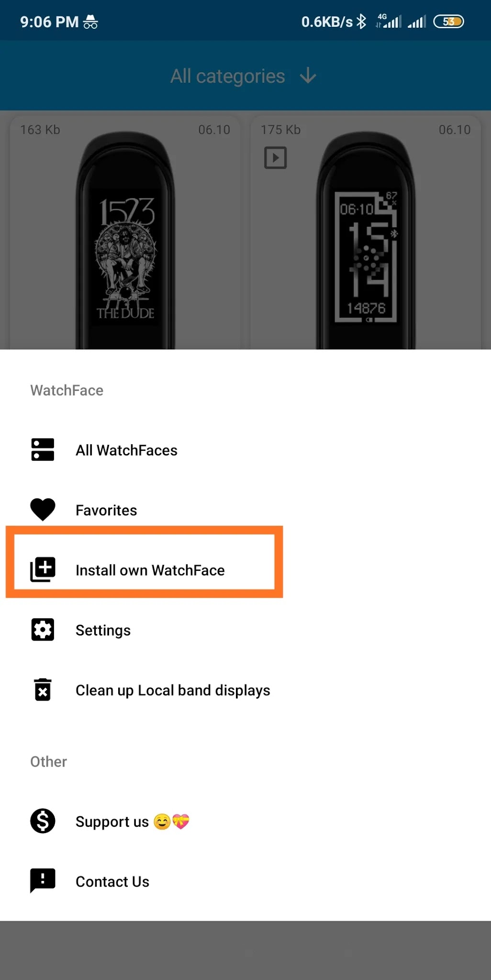The width and height of the screenshot is (491, 980).
Task: Tap the All WatchFaces list icon
Action: [x=43, y=450]
